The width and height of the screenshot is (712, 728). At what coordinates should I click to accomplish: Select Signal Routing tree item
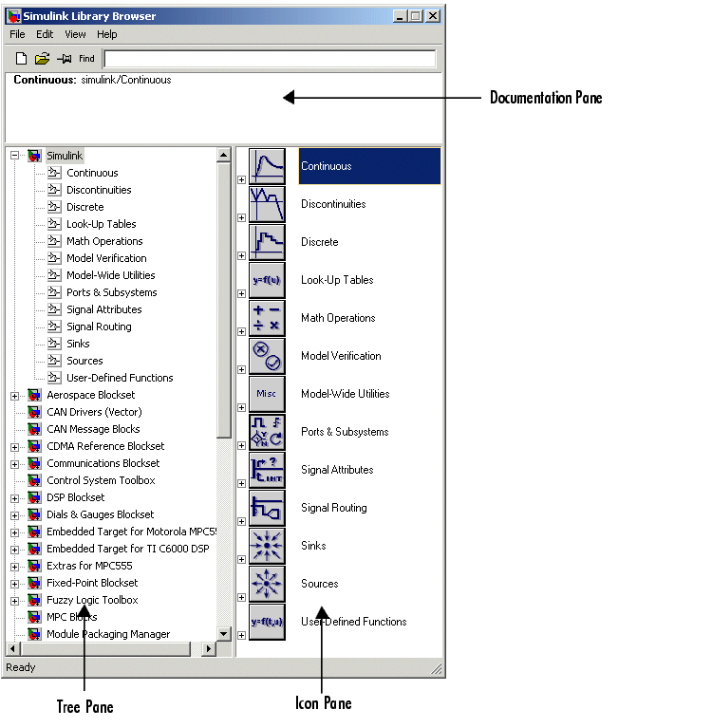click(x=99, y=327)
